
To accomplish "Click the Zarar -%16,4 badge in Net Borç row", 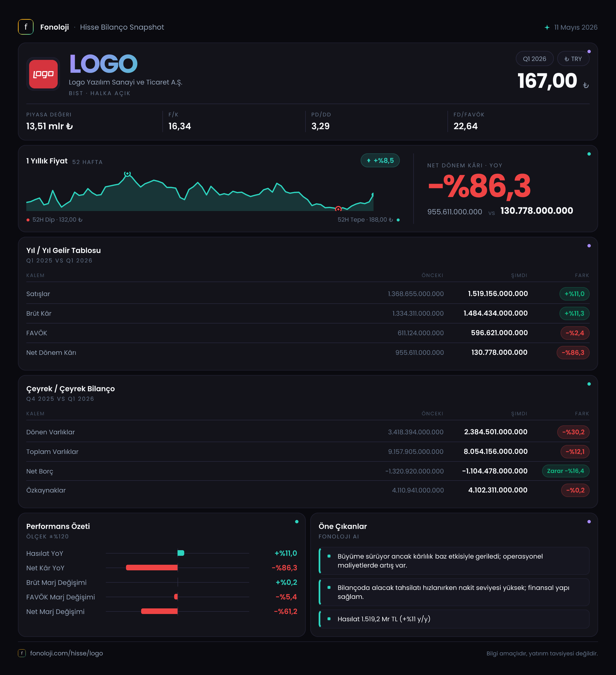I will tap(565, 471).
